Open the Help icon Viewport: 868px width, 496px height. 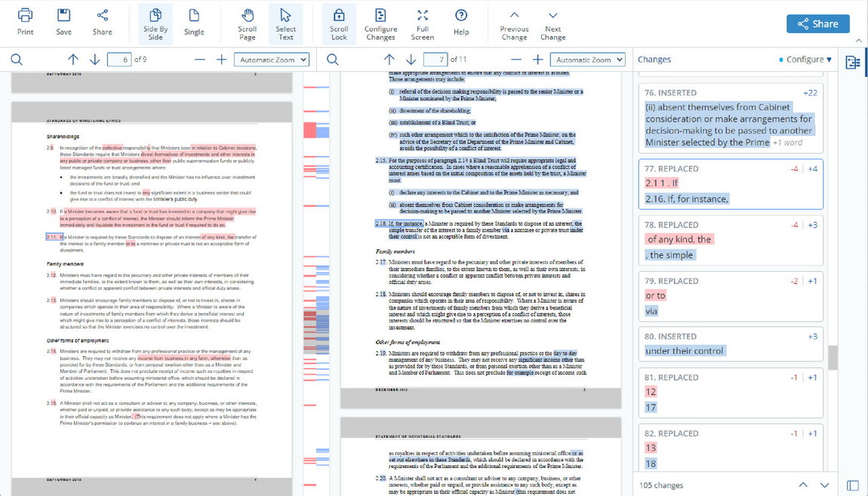[x=461, y=22]
